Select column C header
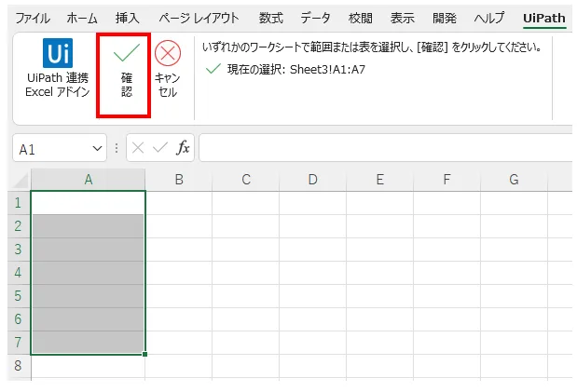Image resolution: width=577 pixels, height=392 pixels. [x=246, y=180]
